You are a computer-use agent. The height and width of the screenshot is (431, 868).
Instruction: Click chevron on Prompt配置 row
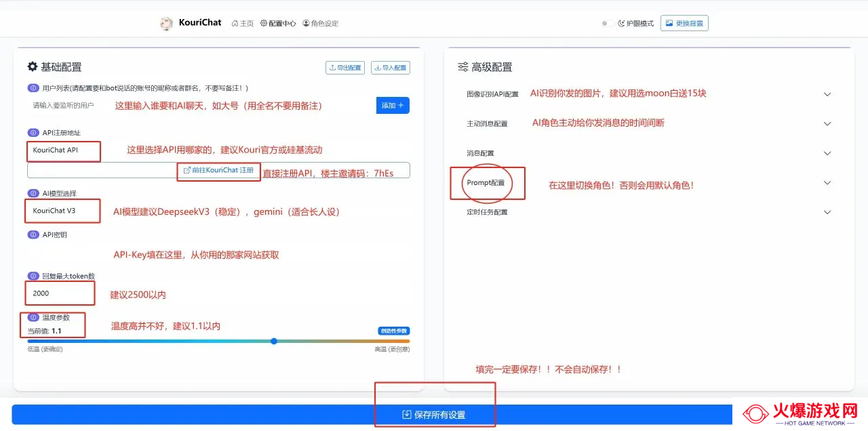pyautogui.click(x=827, y=183)
